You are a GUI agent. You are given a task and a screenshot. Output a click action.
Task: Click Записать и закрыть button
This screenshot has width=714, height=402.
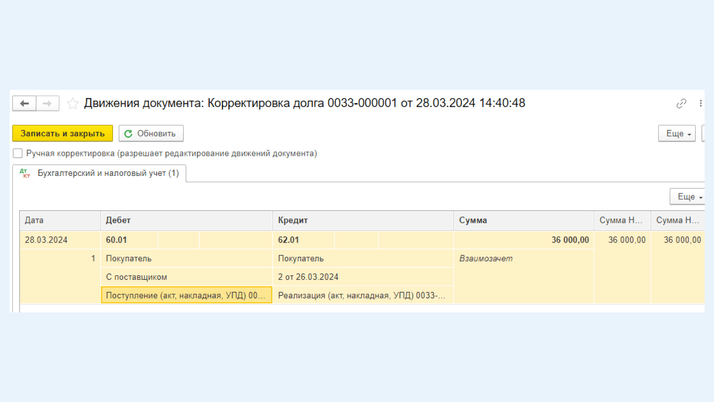pos(62,133)
